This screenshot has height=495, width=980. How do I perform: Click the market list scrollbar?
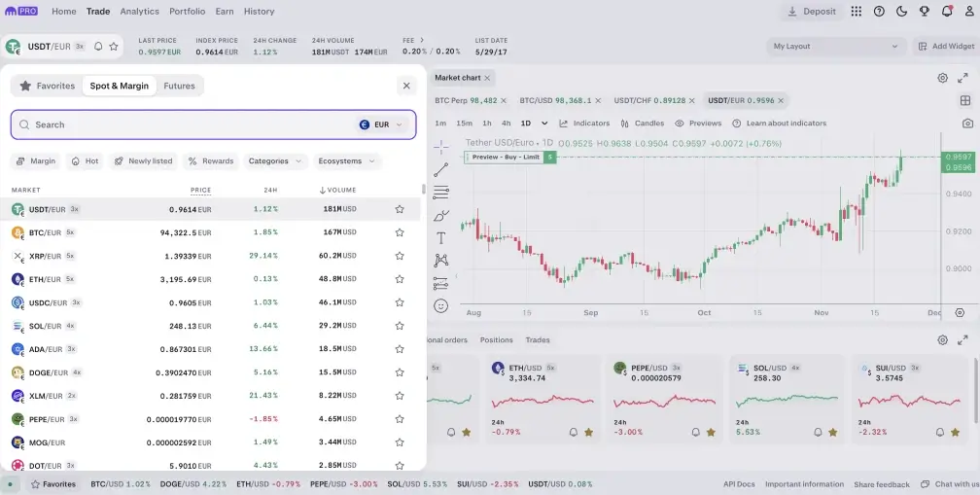(x=424, y=189)
